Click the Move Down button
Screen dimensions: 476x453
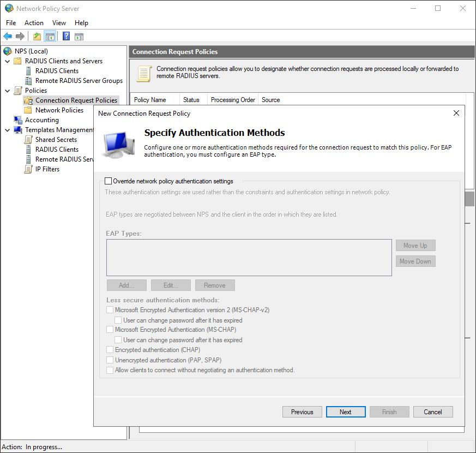(415, 261)
